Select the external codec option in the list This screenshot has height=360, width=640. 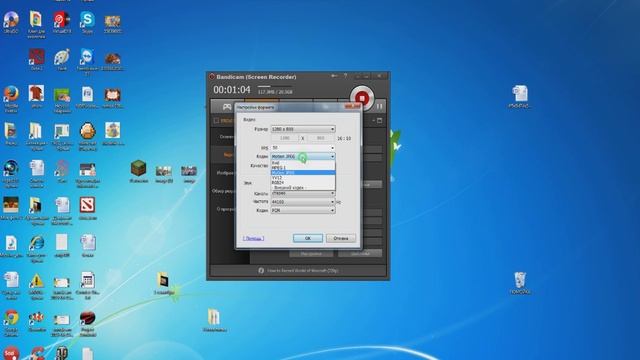303,187
